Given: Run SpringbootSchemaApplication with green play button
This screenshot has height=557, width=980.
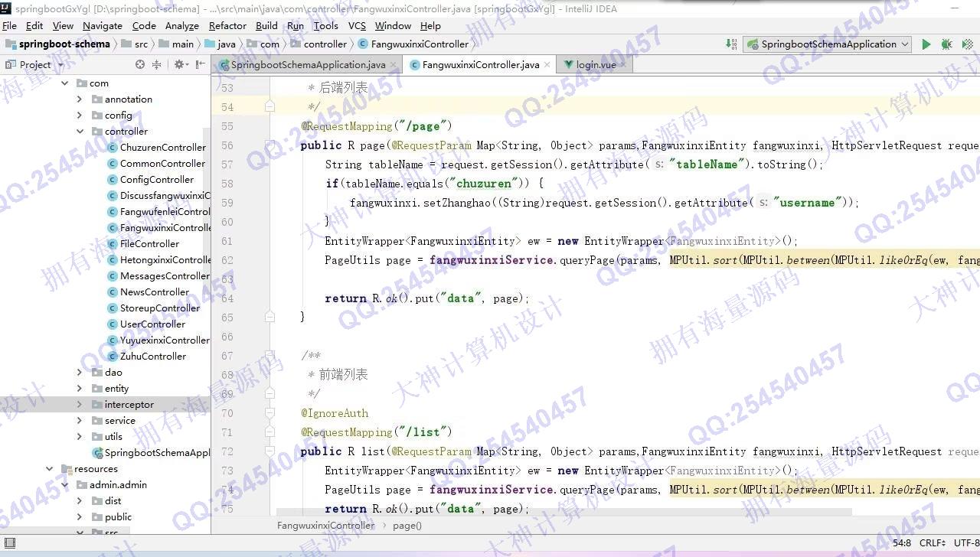Looking at the screenshot, I should tap(926, 44).
